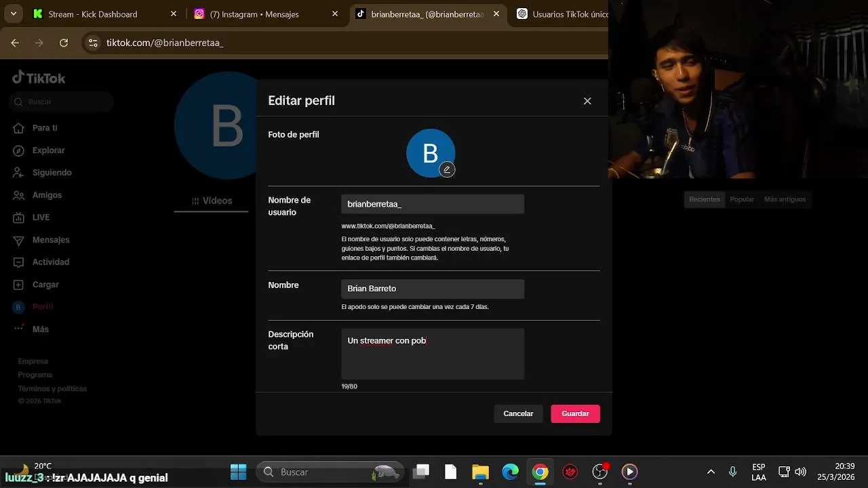The height and width of the screenshot is (488, 868).
Task: Open the Amigos icon
Action: tap(19, 195)
